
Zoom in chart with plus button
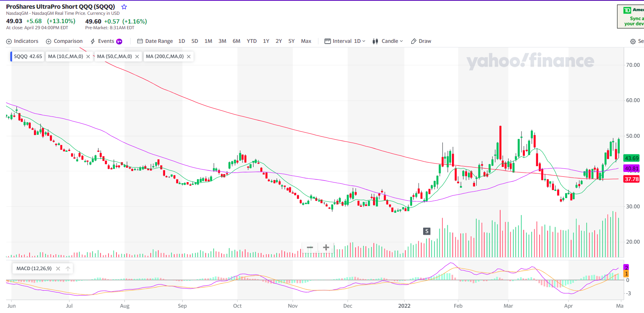(x=326, y=247)
